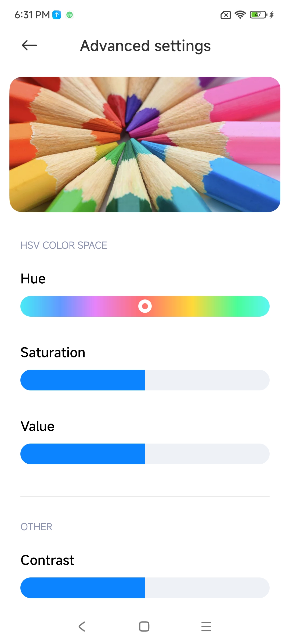Tap the OTHER section header
Viewport: 290px width, 644px height.
(x=37, y=527)
